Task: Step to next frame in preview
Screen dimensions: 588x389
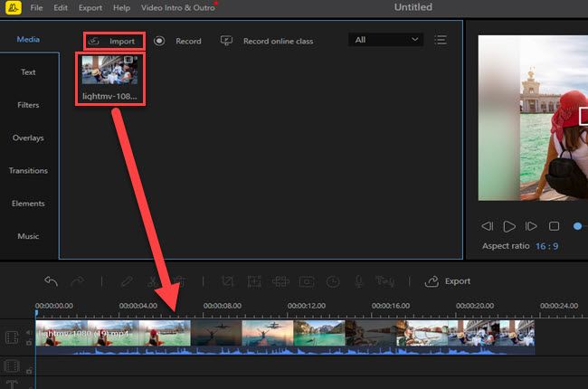Action: pos(531,226)
